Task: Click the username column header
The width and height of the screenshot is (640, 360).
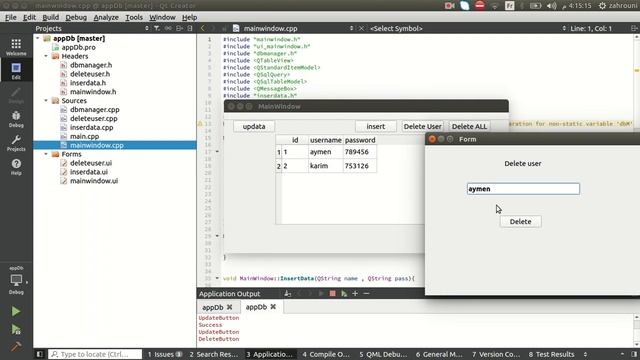Action: coord(325,140)
